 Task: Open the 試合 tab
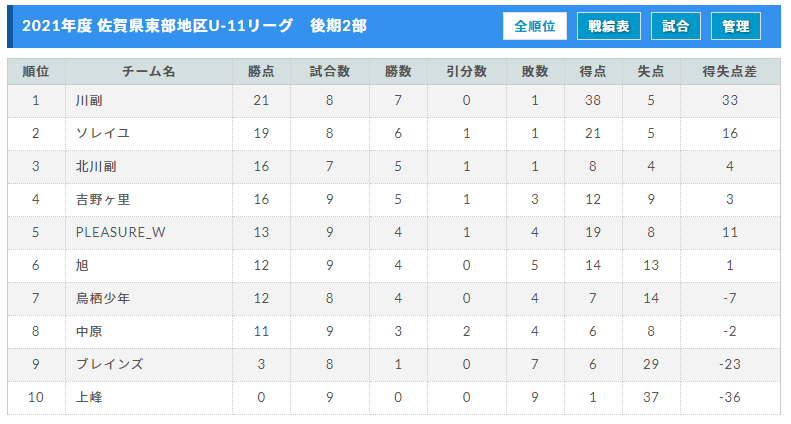tap(676, 26)
